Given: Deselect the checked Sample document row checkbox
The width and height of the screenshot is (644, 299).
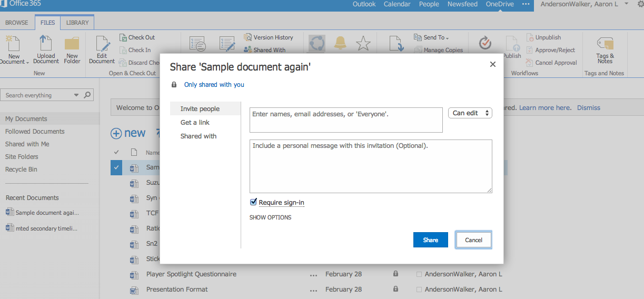Looking at the screenshot, I should (116, 167).
